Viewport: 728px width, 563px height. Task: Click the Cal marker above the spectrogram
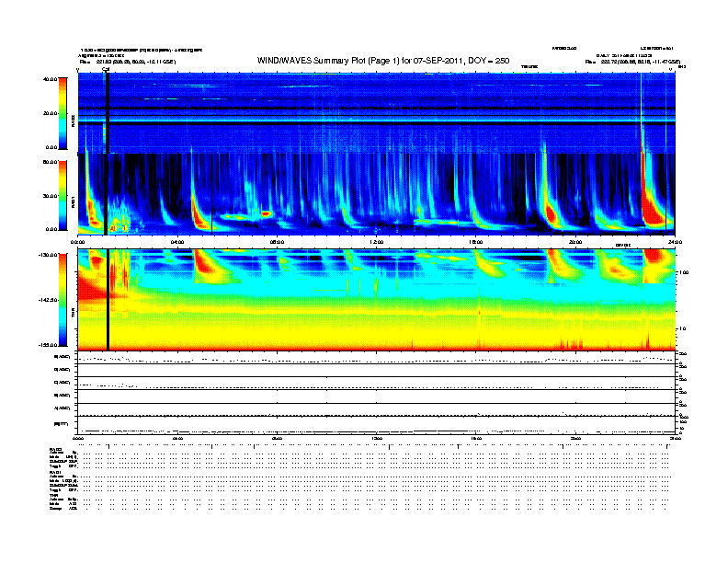106,69
